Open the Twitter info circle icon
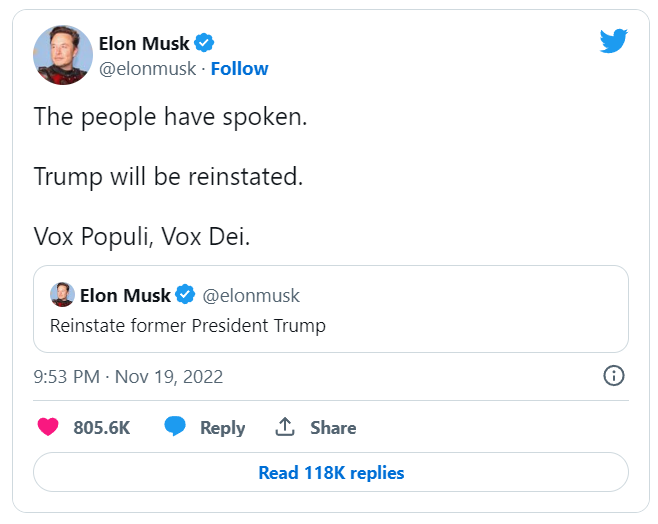This screenshot has height=524, width=658. 614,376
